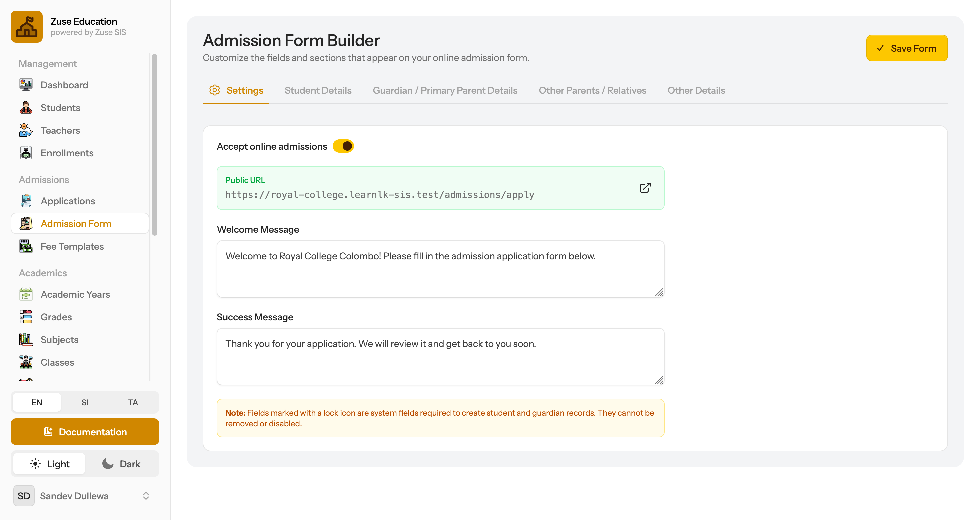The image size is (980, 520).
Task: Open Other Parents / Relatives tab
Action: point(592,90)
